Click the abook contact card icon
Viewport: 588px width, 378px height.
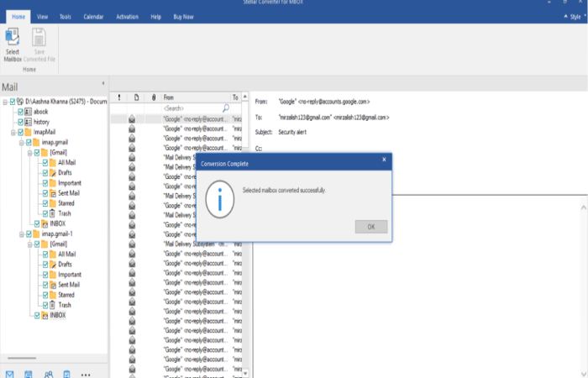29,112
